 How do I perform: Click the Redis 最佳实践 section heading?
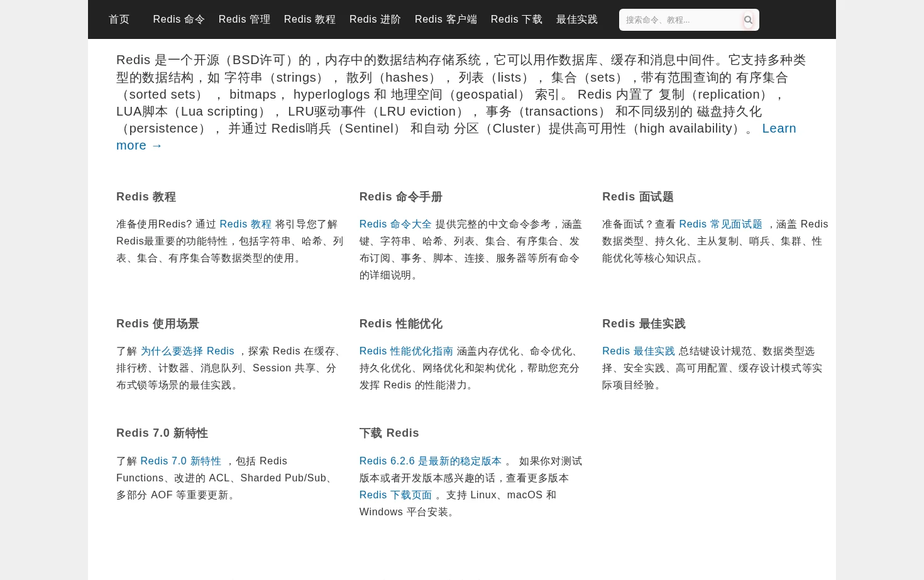tap(644, 324)
